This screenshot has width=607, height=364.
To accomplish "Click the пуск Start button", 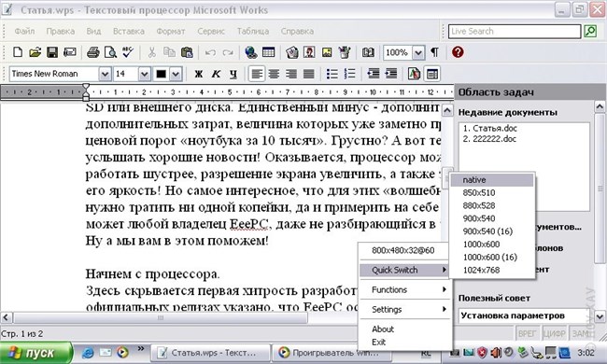I will [x=36, y=353].
